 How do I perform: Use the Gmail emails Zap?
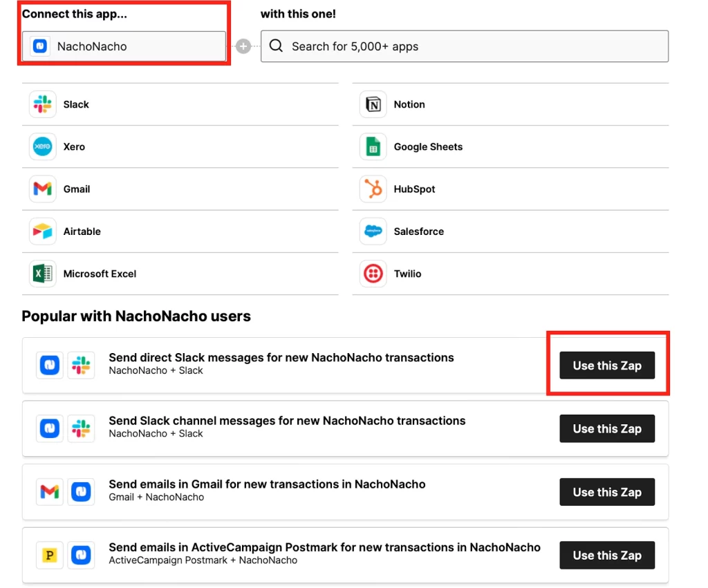[x=607, y=492]
